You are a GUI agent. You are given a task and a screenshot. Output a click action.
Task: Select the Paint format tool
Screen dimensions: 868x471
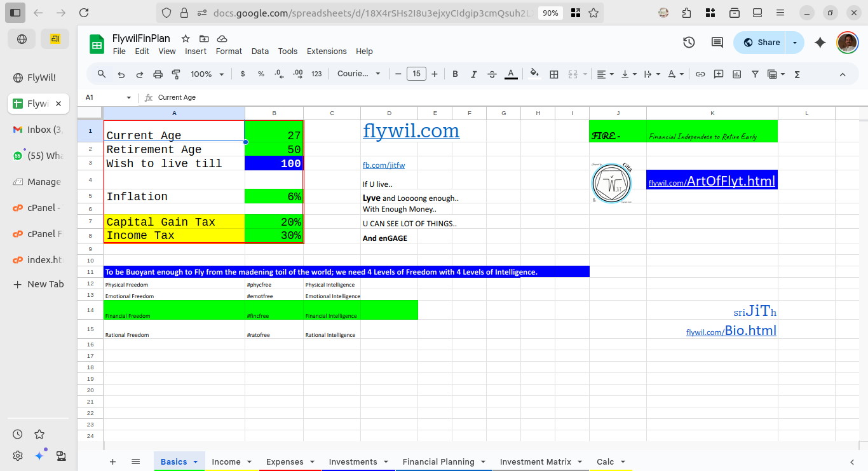click(x=176, y=74)
